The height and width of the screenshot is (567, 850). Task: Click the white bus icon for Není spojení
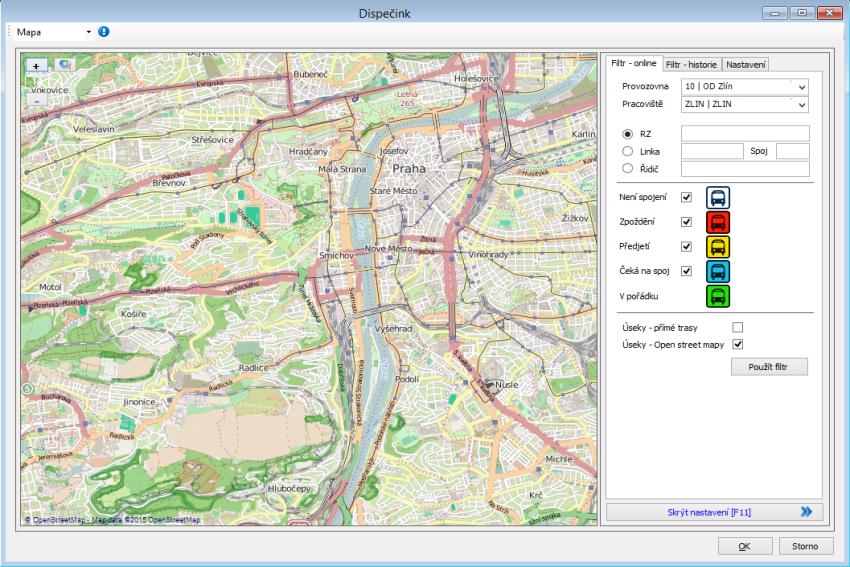718,197
